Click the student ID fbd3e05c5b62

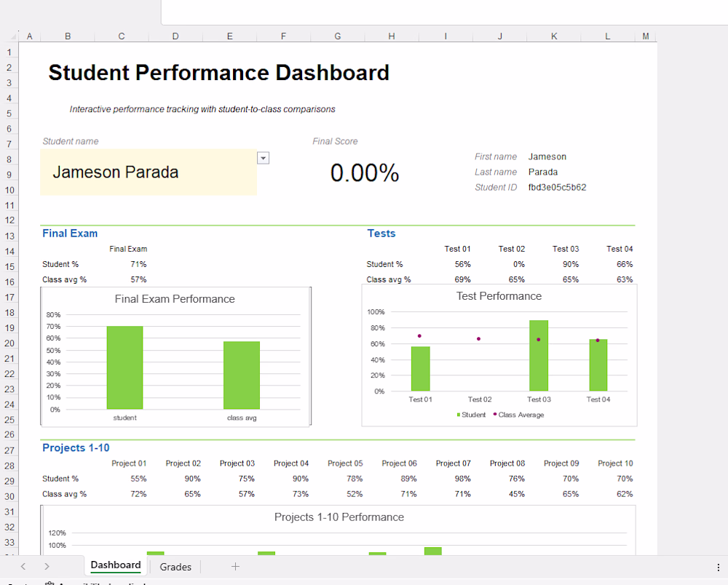(557, 188)
